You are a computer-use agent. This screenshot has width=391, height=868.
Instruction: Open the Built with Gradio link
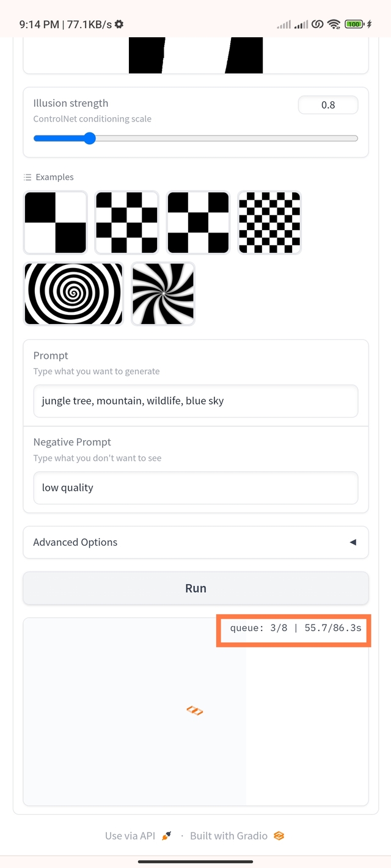tap(229, 836)
